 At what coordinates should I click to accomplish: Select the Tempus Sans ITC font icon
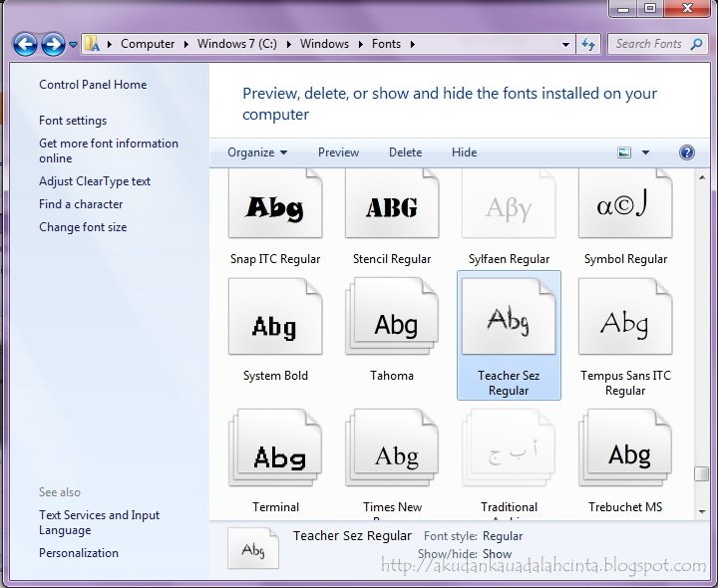pos(625,319)
